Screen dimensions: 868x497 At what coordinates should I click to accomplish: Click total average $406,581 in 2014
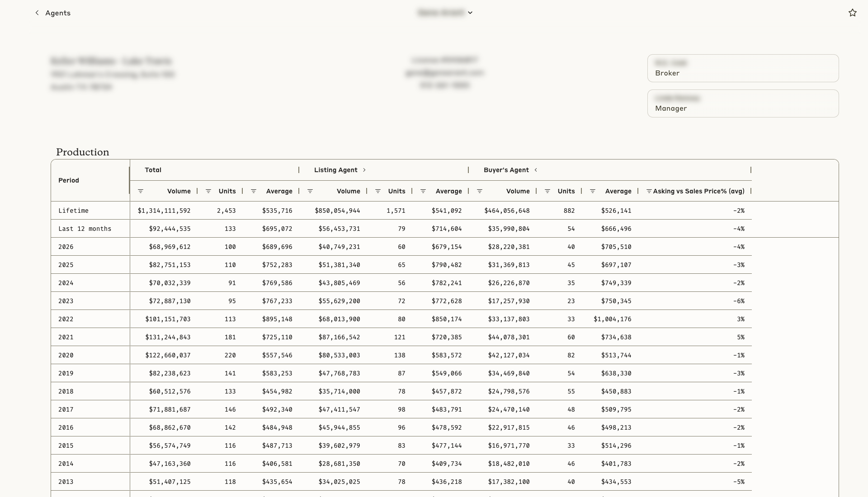coord(277,464)
